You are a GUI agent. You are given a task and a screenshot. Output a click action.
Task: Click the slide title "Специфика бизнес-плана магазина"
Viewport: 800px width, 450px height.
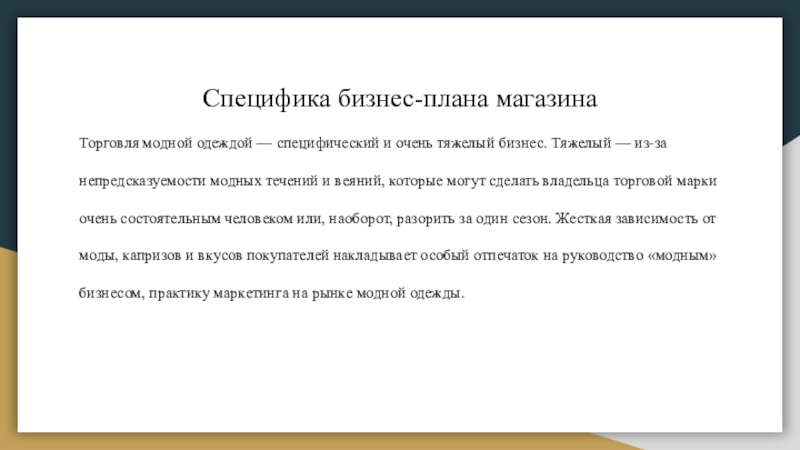(399, 98)
